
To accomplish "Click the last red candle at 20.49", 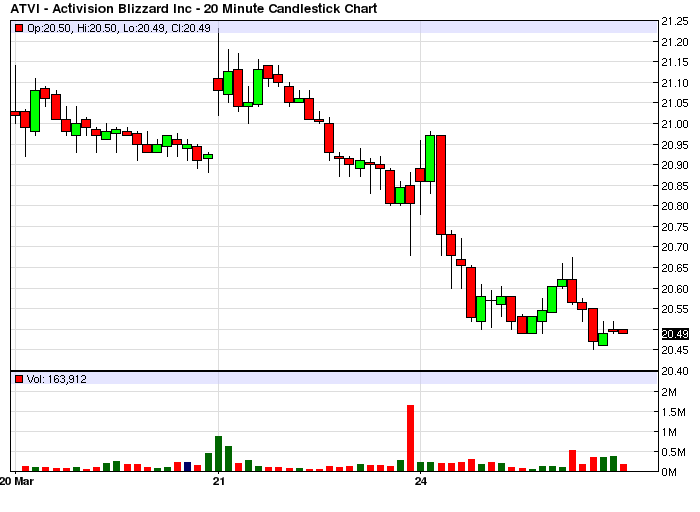I will (623, 332).
